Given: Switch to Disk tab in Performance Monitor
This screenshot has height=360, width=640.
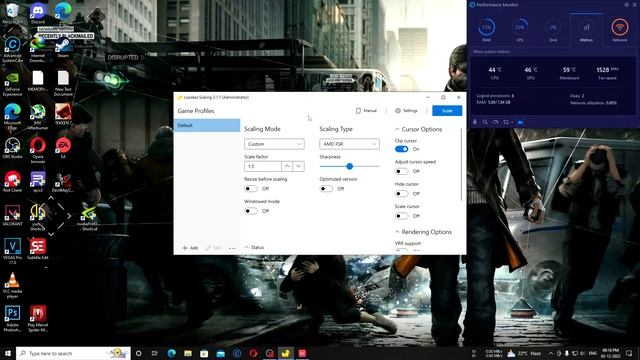Looking at the screenshot, I should click(553, 30).
